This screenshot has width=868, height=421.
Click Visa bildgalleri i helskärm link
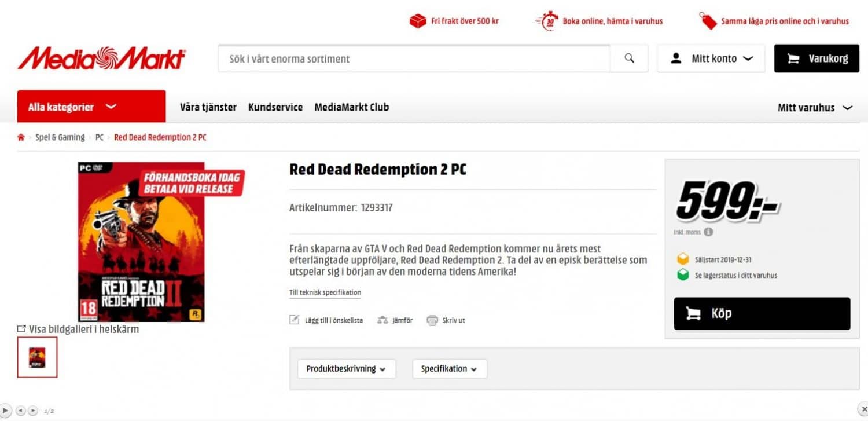(84, 329)
